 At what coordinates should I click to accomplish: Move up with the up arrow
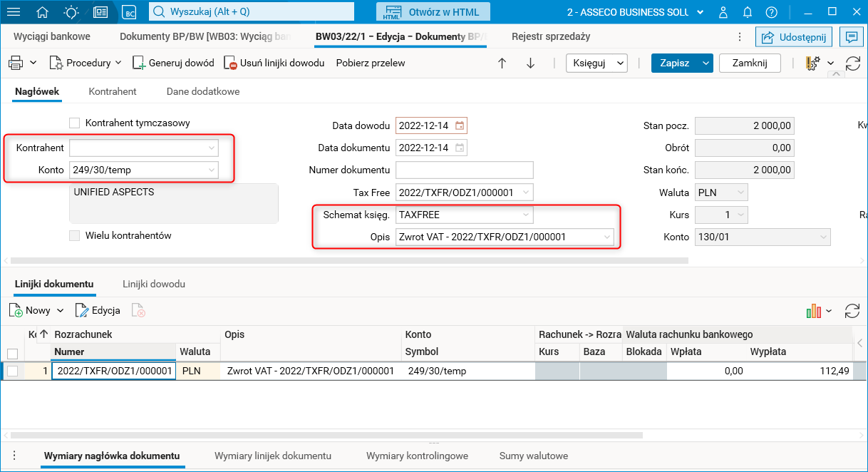(x=502, y=63)
